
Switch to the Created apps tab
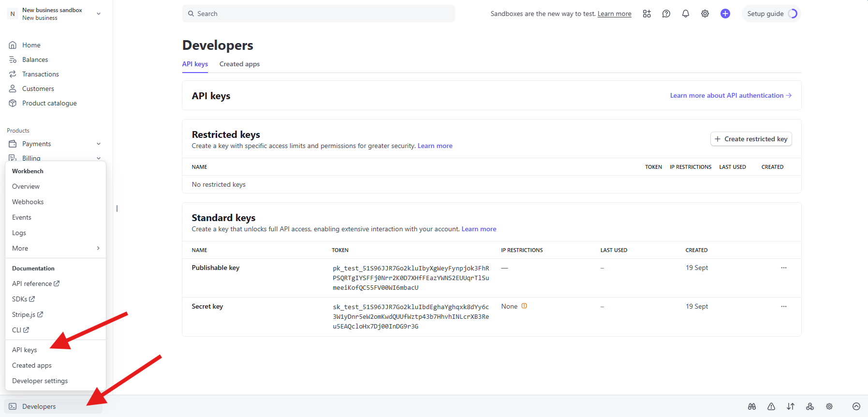(239, 64)
